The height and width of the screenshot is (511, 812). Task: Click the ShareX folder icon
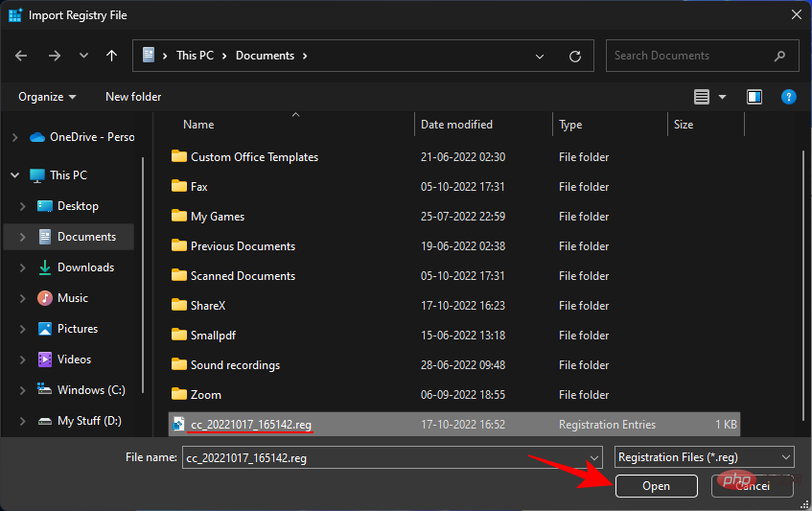coord(178,305)
